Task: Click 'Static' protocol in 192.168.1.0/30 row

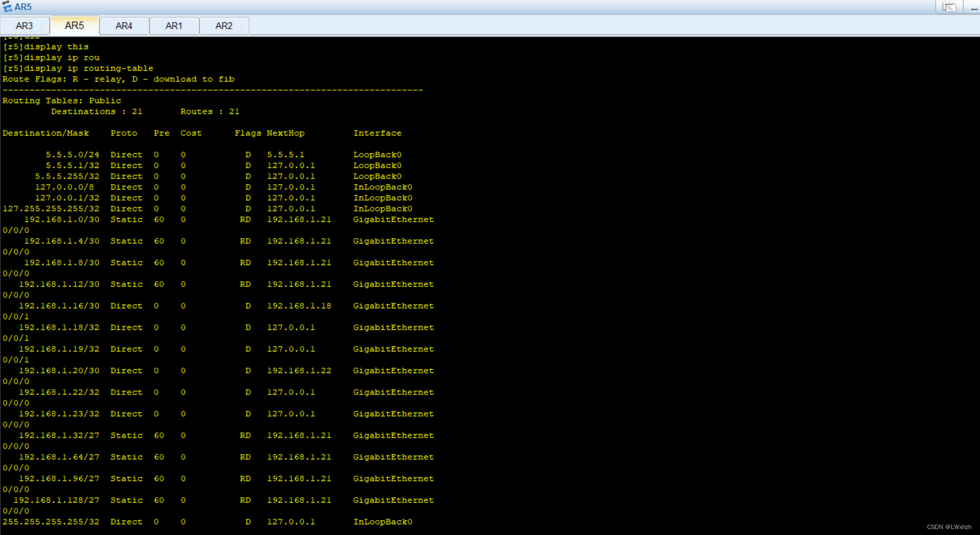Action: tap(127, 220)
